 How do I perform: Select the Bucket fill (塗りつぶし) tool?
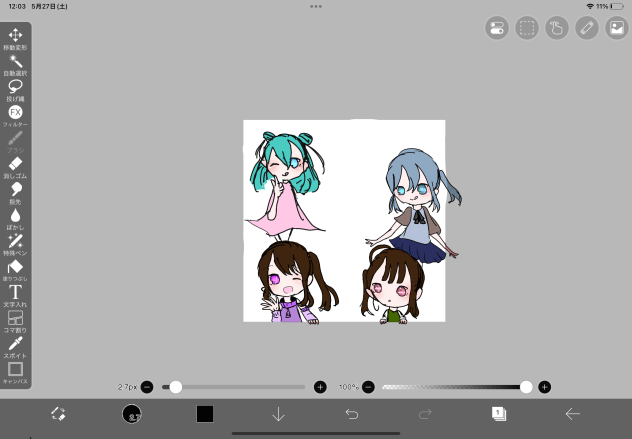coord(15,270)
